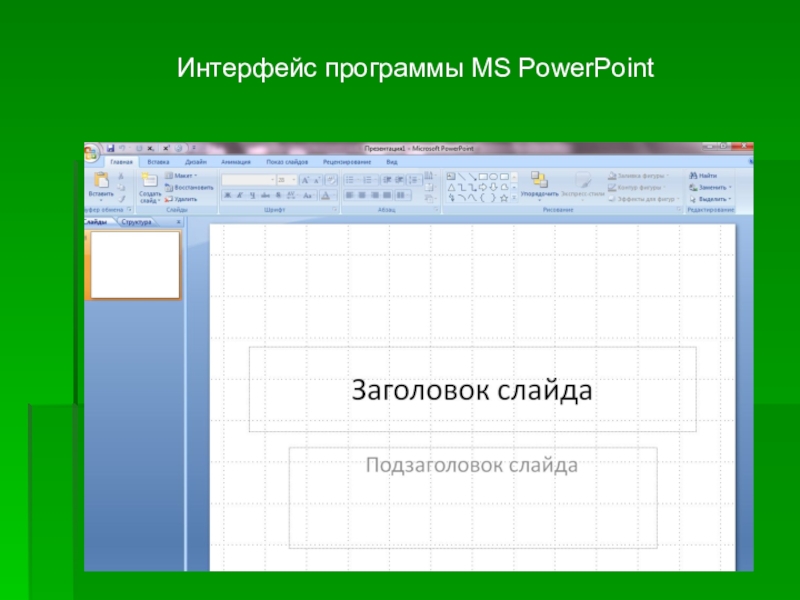Toggle text shadow S
Image resolution: width=800 pixels, height=600 pixels.
[278, 195]
